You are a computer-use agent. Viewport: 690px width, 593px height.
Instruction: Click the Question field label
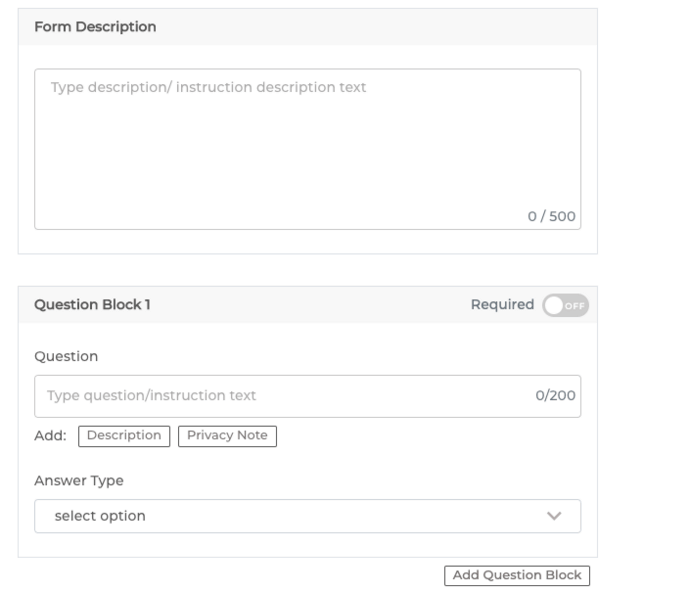click(x=66, y=356)
